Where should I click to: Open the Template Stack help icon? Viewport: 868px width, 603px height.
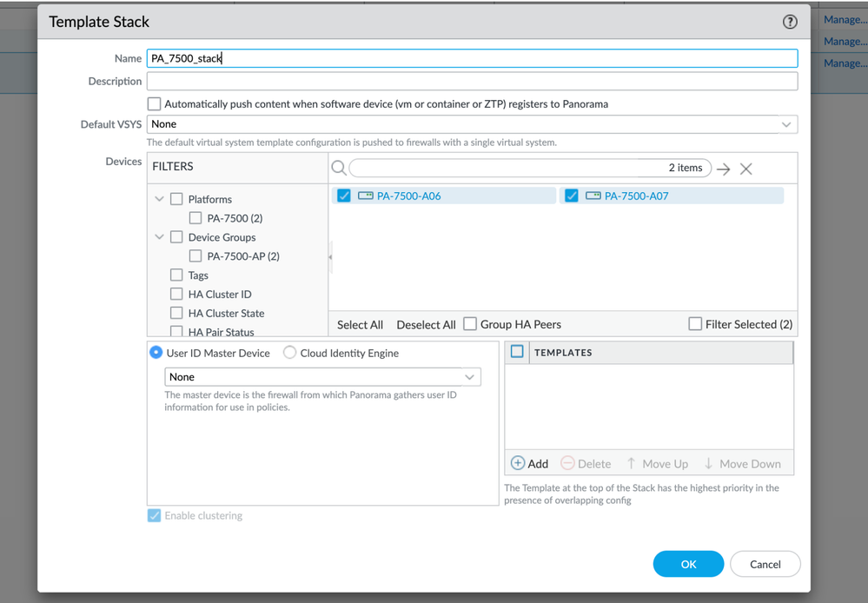tap(790, 22)
